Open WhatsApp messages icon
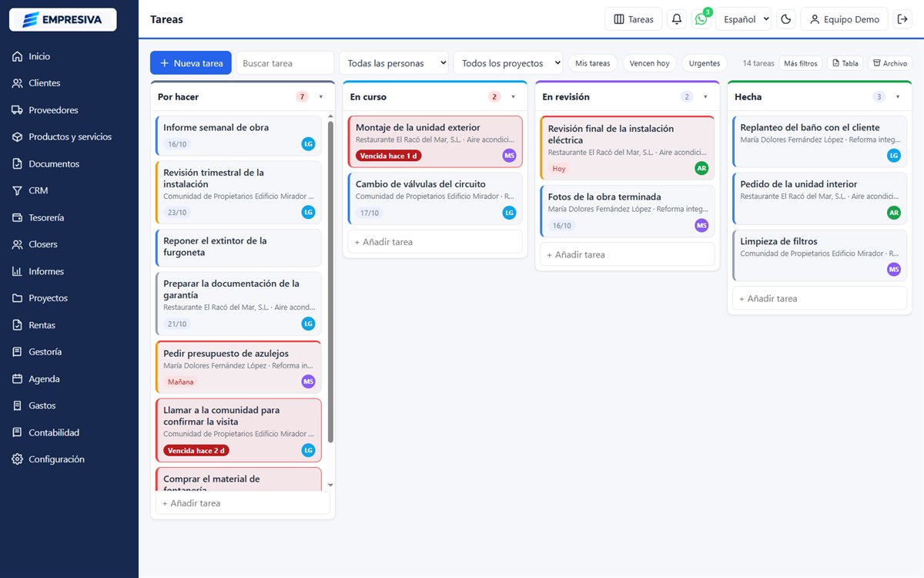This screenshot has width=924, height=578. pyautogui.click(x=701, y=19)
